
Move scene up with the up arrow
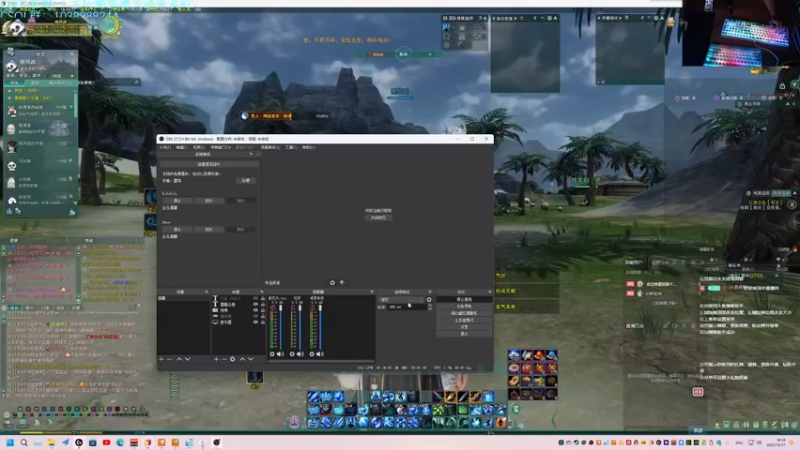point(179,359)
